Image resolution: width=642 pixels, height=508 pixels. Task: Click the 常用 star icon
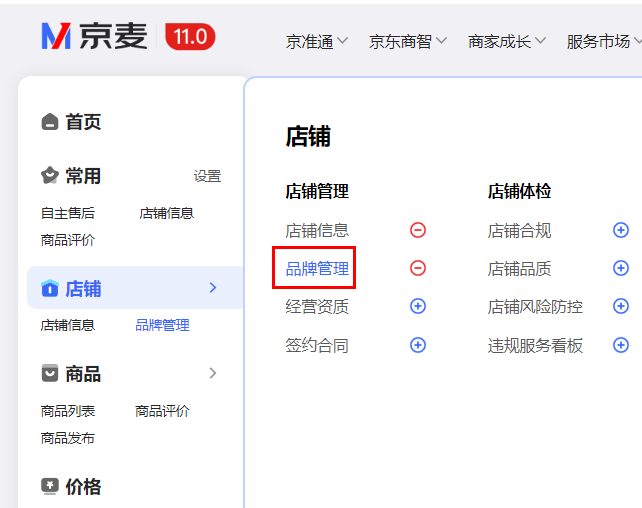(50, 176)
